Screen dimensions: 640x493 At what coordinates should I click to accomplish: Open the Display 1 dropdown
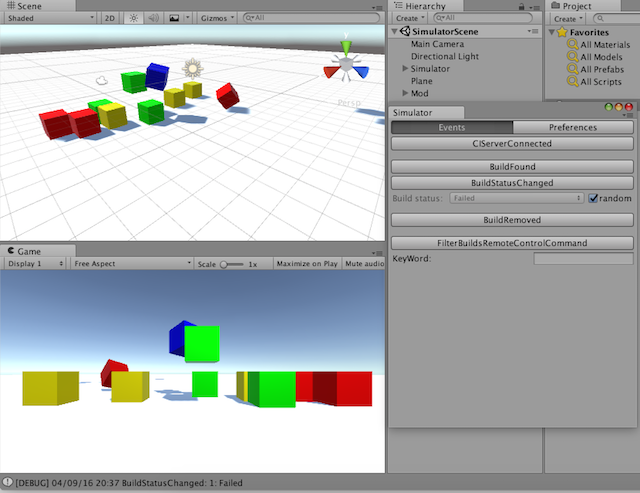(35, 264)
